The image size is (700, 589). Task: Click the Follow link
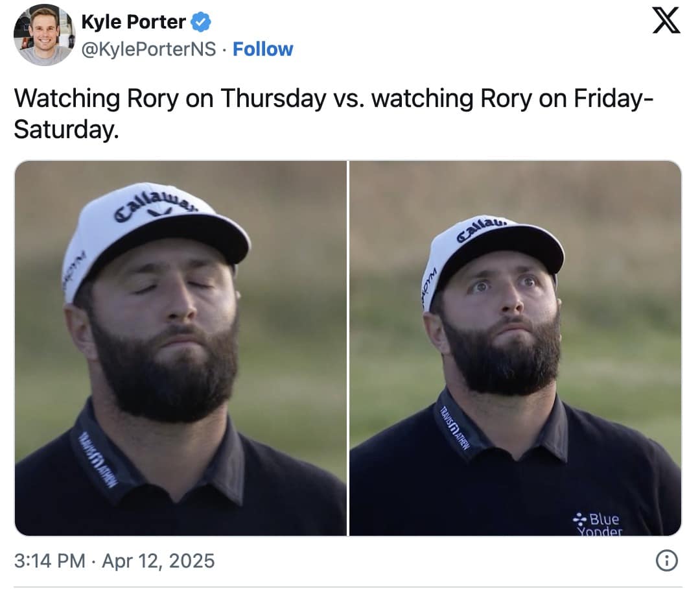tap(262, 49)
